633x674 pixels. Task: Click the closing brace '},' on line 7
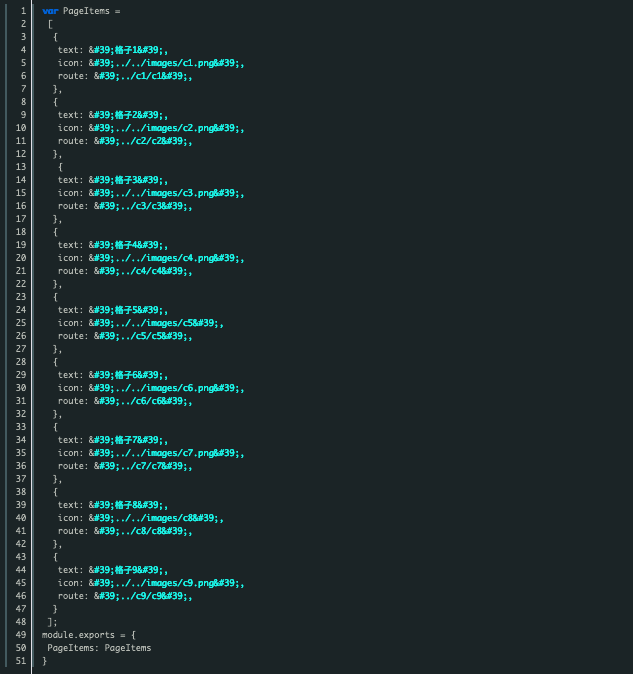click(x=57, y=89)
